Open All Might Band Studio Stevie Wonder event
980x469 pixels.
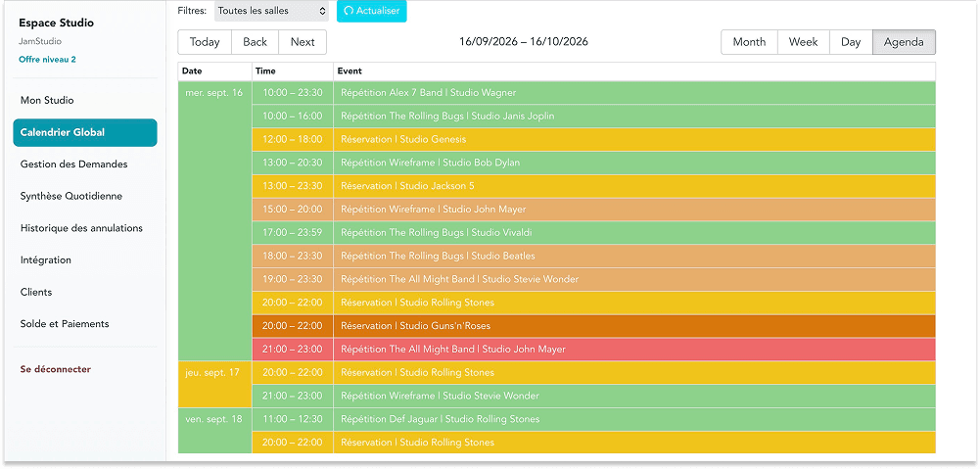click(634, 279)
